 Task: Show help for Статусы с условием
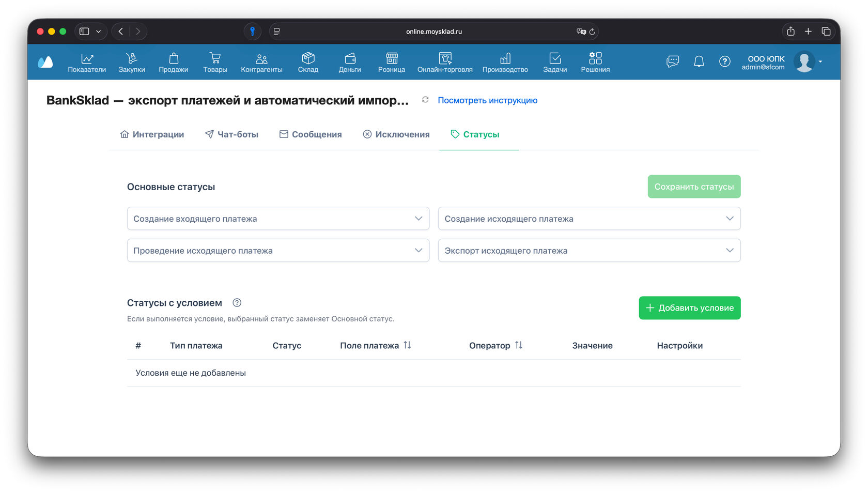tap(237, 303)
